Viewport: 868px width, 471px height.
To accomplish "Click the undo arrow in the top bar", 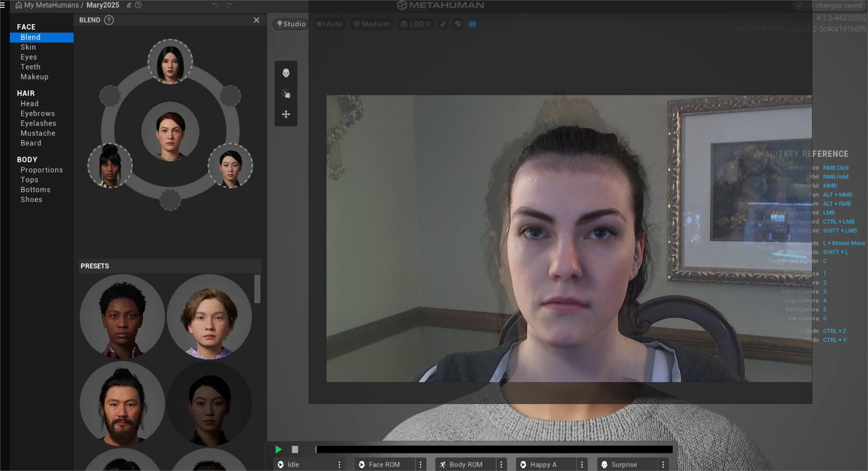I will click(215, 5).
